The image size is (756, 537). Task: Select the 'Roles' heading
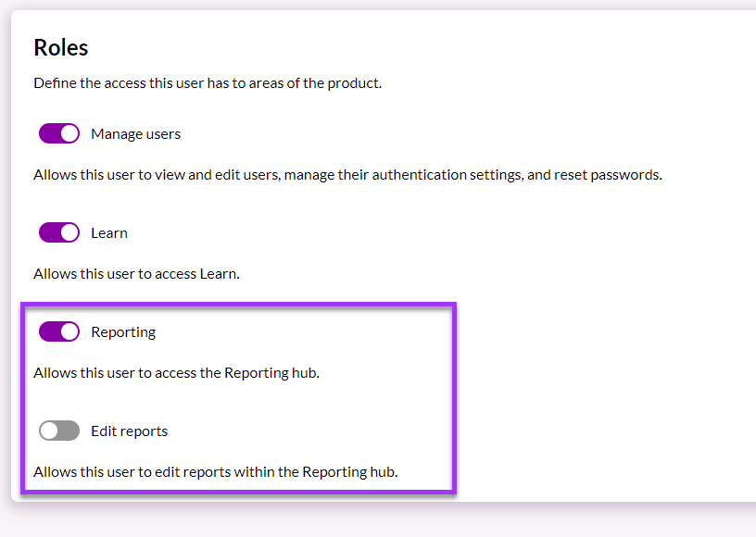point(61,47)
